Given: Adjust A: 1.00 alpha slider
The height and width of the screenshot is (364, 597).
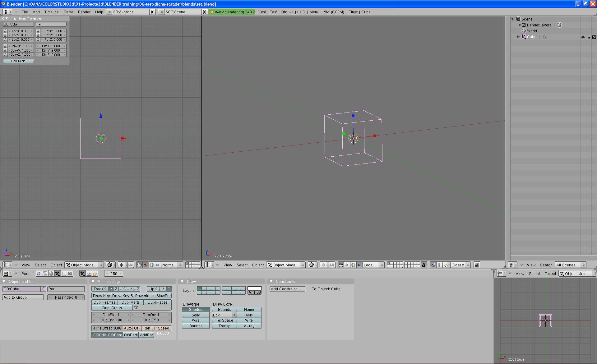Looking at the screenshot, I should (x=255, y=293).
